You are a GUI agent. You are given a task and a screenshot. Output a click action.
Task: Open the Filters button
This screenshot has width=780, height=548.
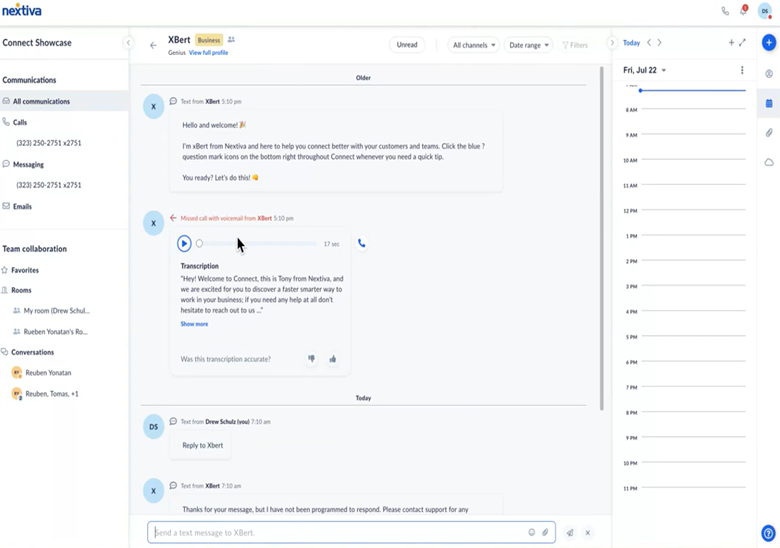[575, 45]
